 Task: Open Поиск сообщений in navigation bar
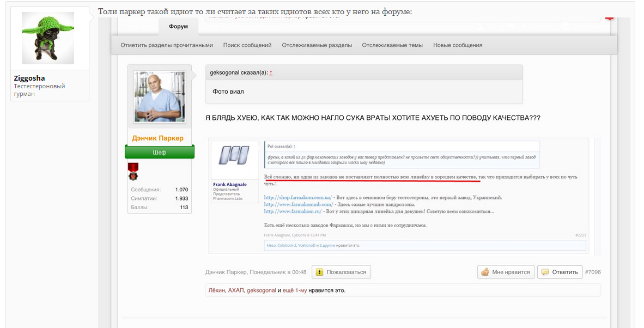(247, 45)
